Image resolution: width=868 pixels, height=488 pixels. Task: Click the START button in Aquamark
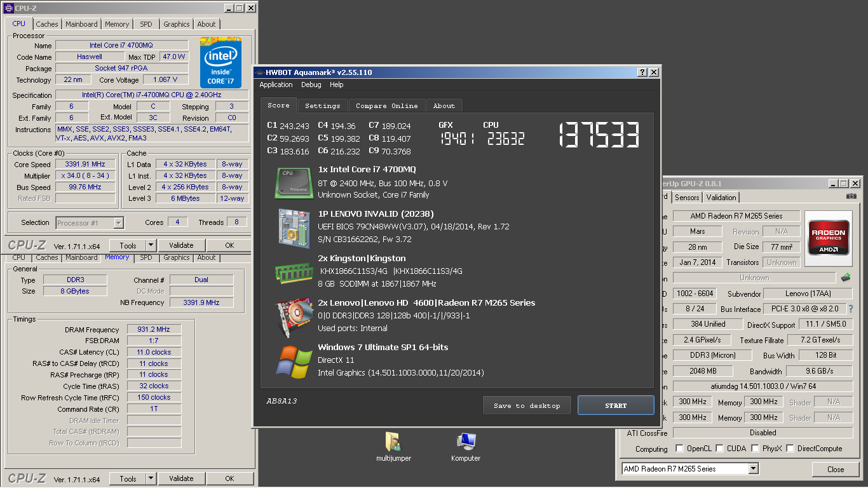click(x=616, y=405)
